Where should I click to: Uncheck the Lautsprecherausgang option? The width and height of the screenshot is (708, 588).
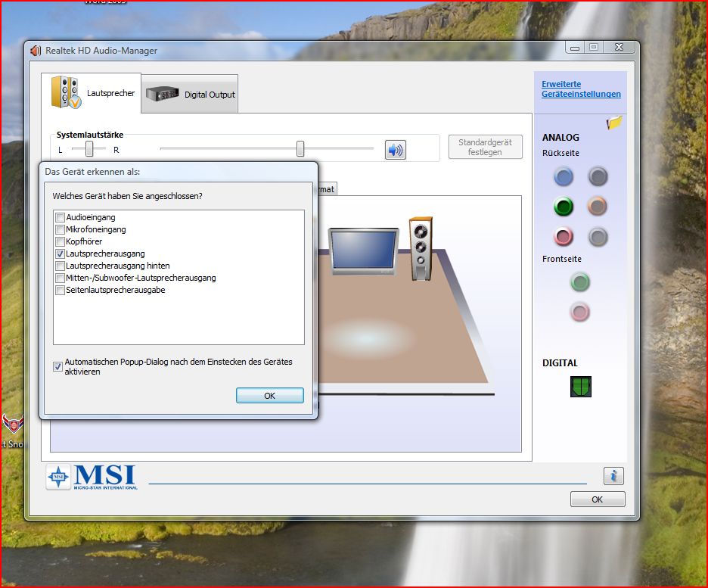(x=60, y=254)
